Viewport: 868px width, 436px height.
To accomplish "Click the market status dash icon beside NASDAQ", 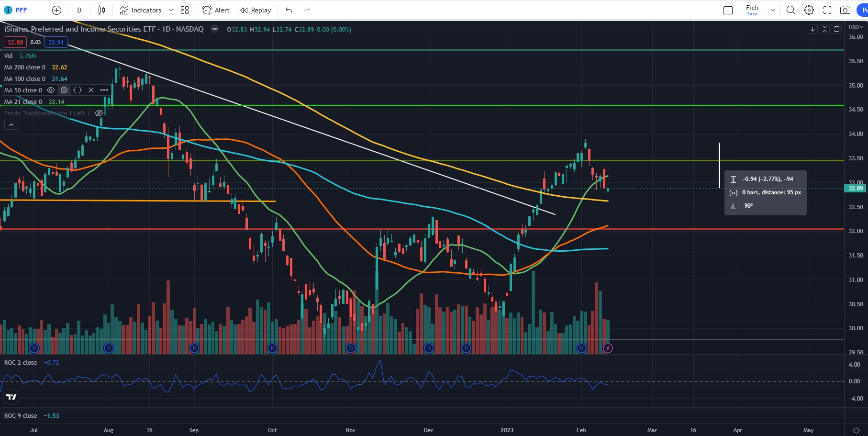I will tap(215, 29).
